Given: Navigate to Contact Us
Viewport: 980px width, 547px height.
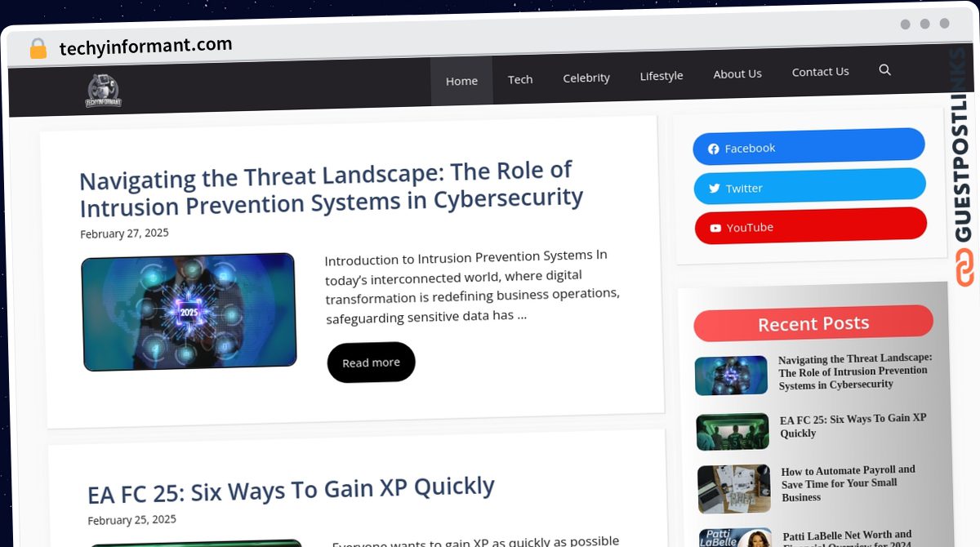Looking at the screenshot, I should [820, 72].
